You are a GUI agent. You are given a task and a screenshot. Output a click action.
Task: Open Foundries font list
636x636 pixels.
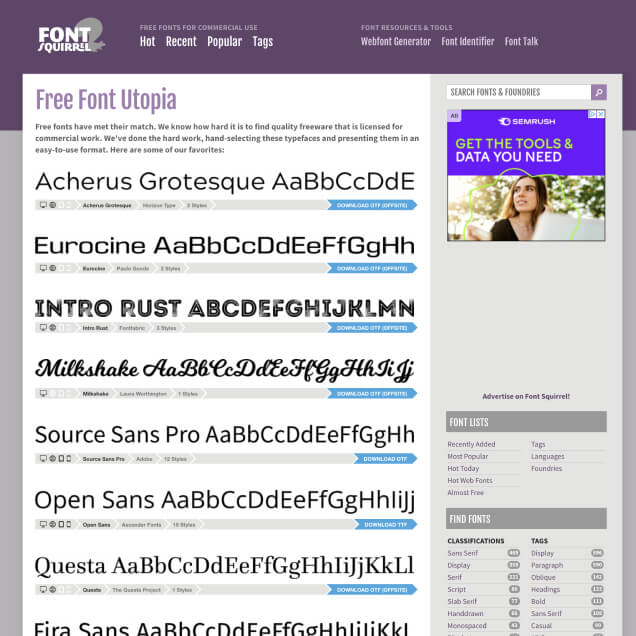coord(547,468)
